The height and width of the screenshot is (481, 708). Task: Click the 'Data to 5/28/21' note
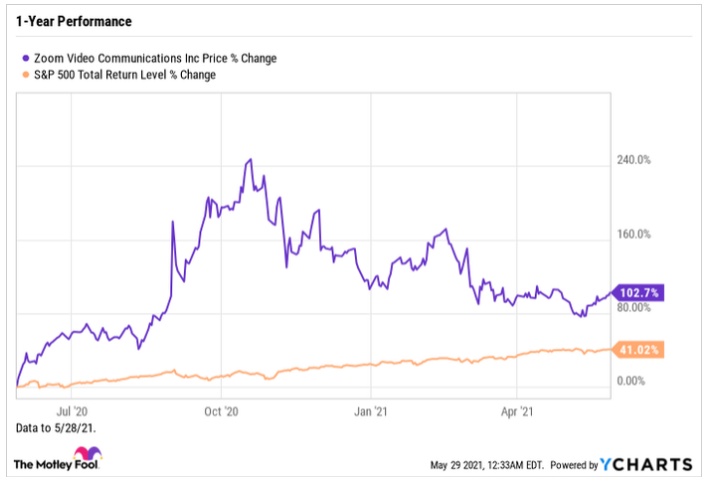[57, 427]
